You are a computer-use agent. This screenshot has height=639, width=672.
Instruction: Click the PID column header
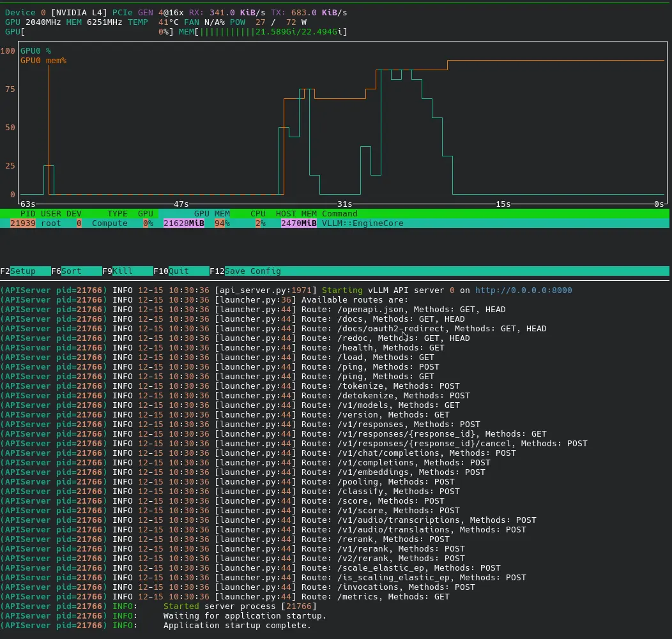coord(28,214)
